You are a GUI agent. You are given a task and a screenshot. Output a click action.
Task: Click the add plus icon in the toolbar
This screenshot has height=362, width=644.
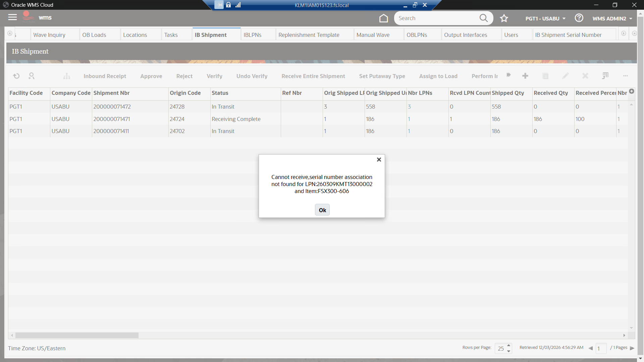[525, 76]
